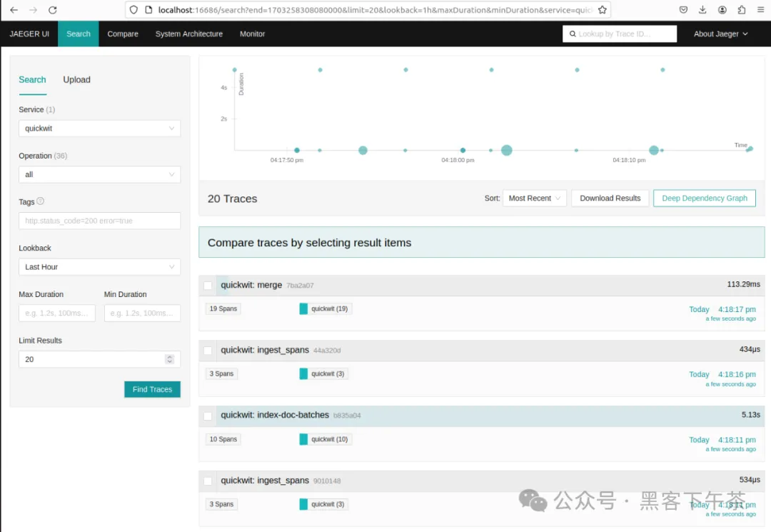Select the checkbox for quickwit: merge trace
Image resolution: width=771 pixels, height=532 pixels.
point(208,286)
